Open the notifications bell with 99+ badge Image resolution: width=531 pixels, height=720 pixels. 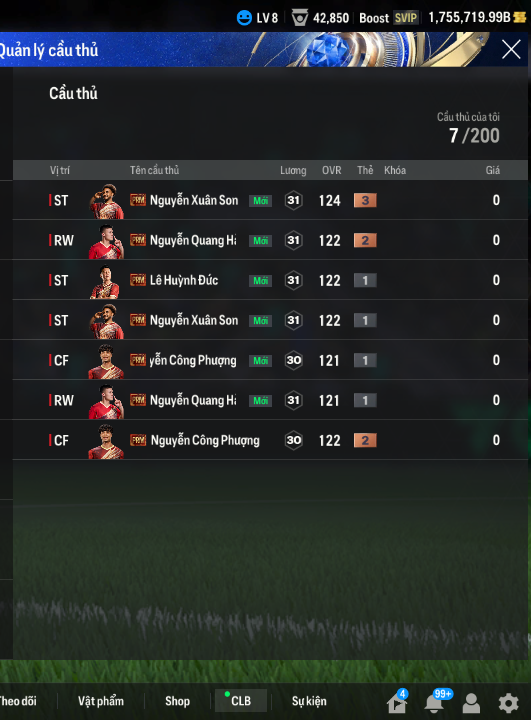point(434,703)
